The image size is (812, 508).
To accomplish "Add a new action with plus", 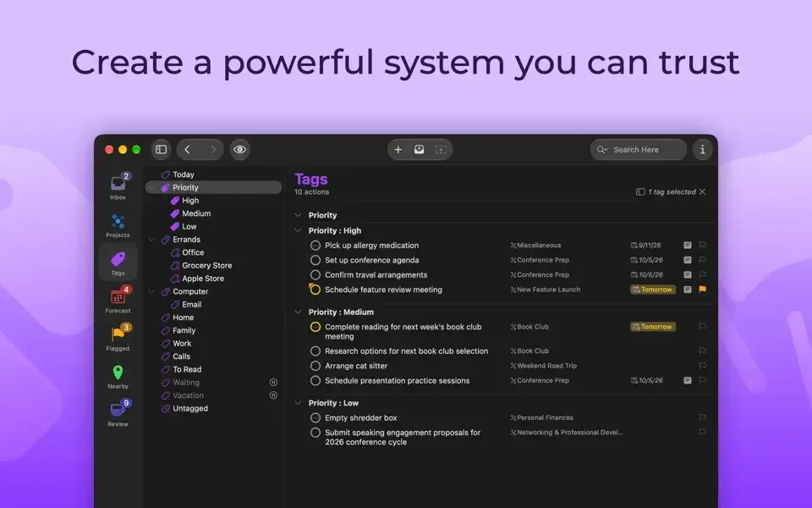I will (x=398, y=149).
